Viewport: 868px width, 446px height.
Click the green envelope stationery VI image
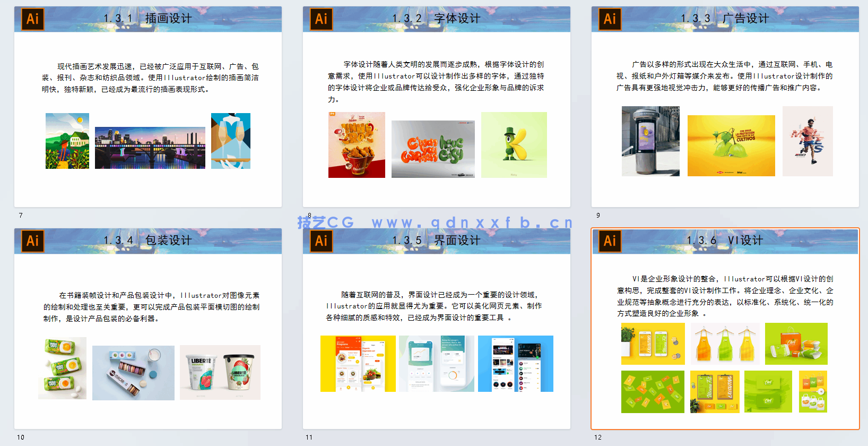coord(768,392)
